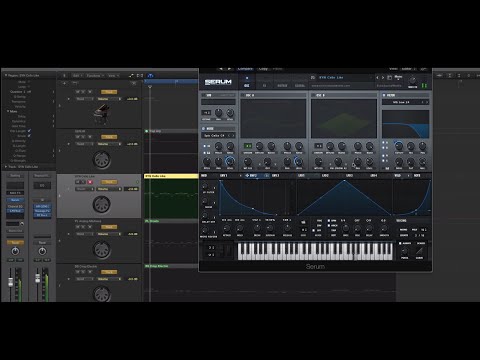This screenshot has width=480, height=360.
Task: Toggle filter routing for oscillator A
Action: pos(383,142)
